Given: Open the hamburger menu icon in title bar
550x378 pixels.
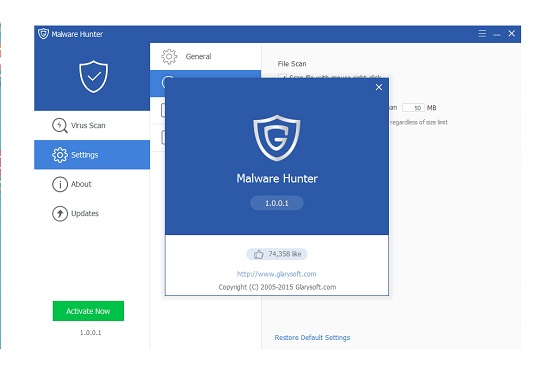Looking at the screenshot, I should (482, 34).
